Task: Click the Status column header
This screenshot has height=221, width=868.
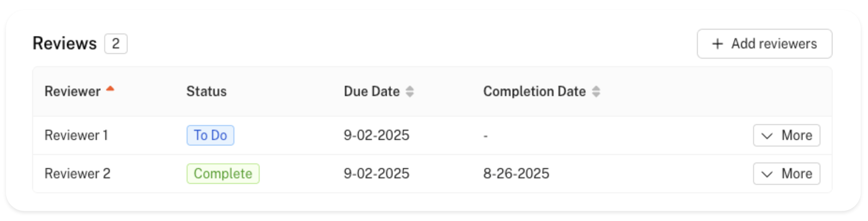Action: 206,91
